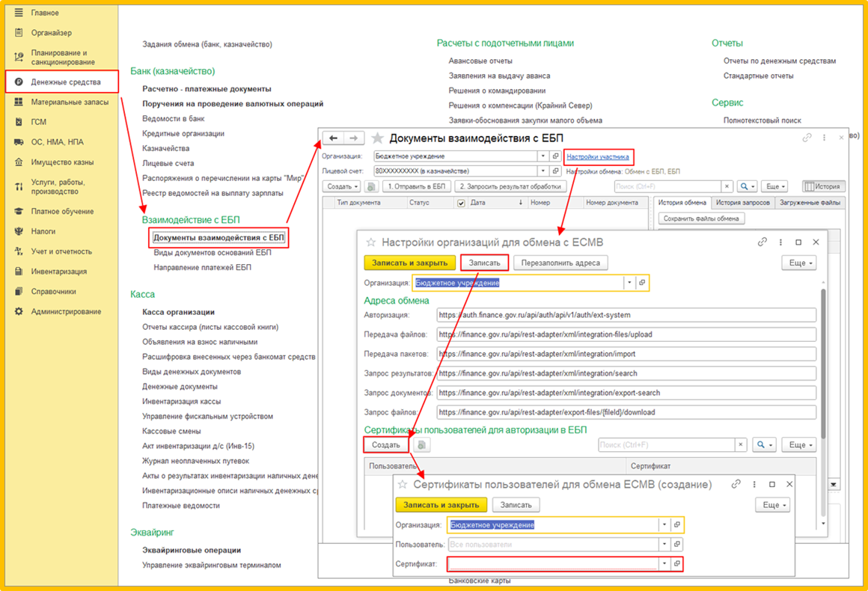
Task: Open the Администрирование sidebar section
Action: point(66,311)
